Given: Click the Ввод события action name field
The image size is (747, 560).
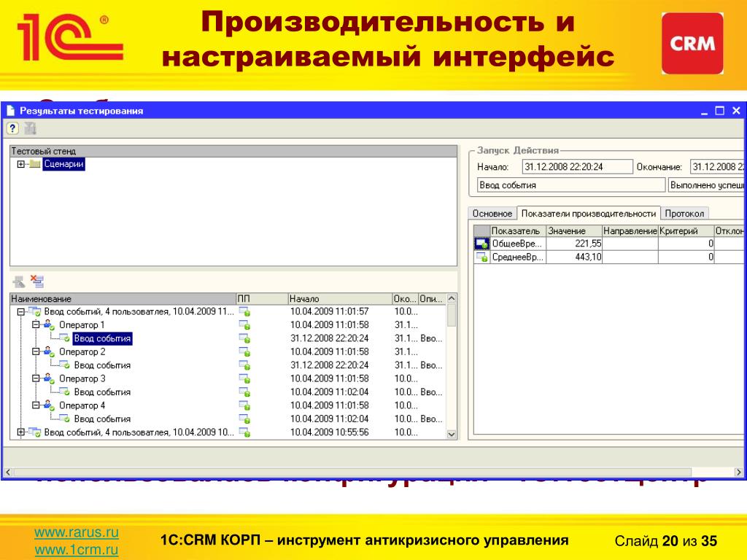Looking at the screenshot, I should [571, 184].
